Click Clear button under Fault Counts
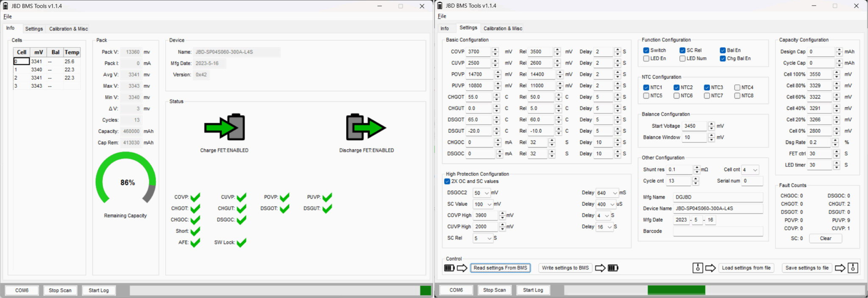Viewport: 868px width, 298px height. (825, 239)
